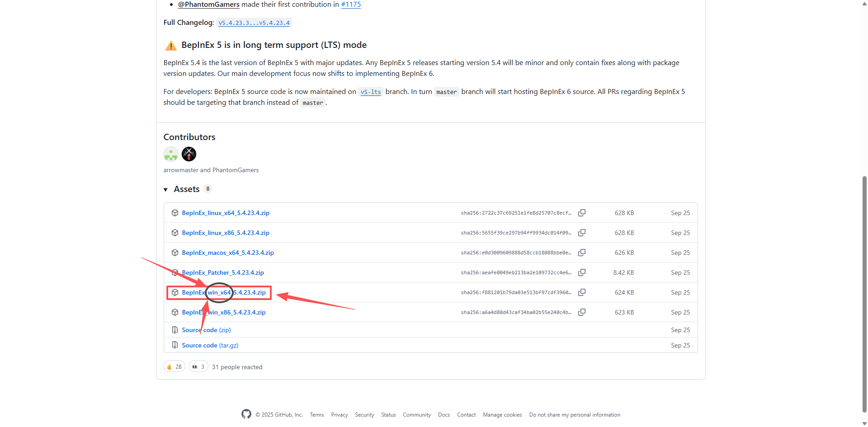Download BepInEx_win_x64_5.4.23.4.zip
This screenshot has height=427, width=868.
(224, 293)
